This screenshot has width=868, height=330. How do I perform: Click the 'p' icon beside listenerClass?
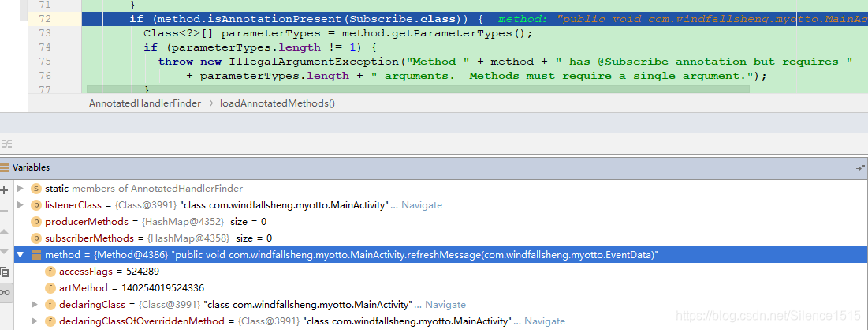[x=36, y=205]
